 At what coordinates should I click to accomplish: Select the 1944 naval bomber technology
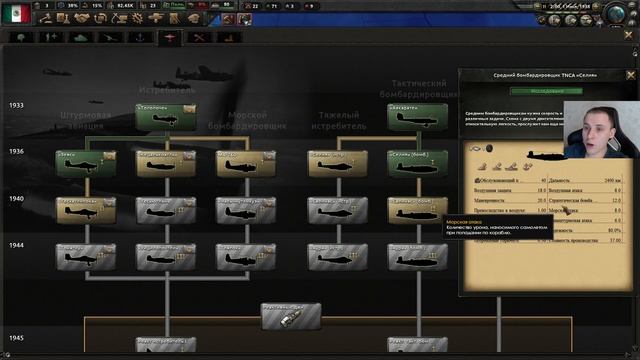pyautogui.click(x=246, y=257)
